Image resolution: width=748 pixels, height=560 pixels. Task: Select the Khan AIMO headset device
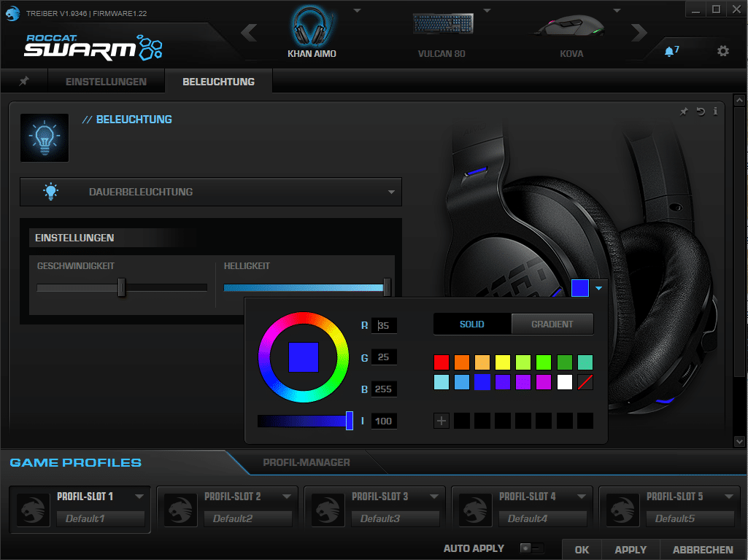tap(312, 33)
